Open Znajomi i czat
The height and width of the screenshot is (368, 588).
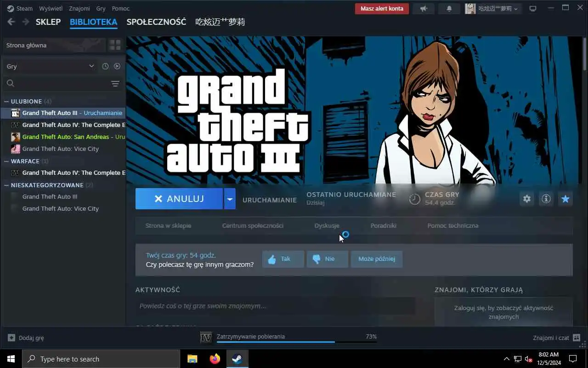(x=556, y=338)
